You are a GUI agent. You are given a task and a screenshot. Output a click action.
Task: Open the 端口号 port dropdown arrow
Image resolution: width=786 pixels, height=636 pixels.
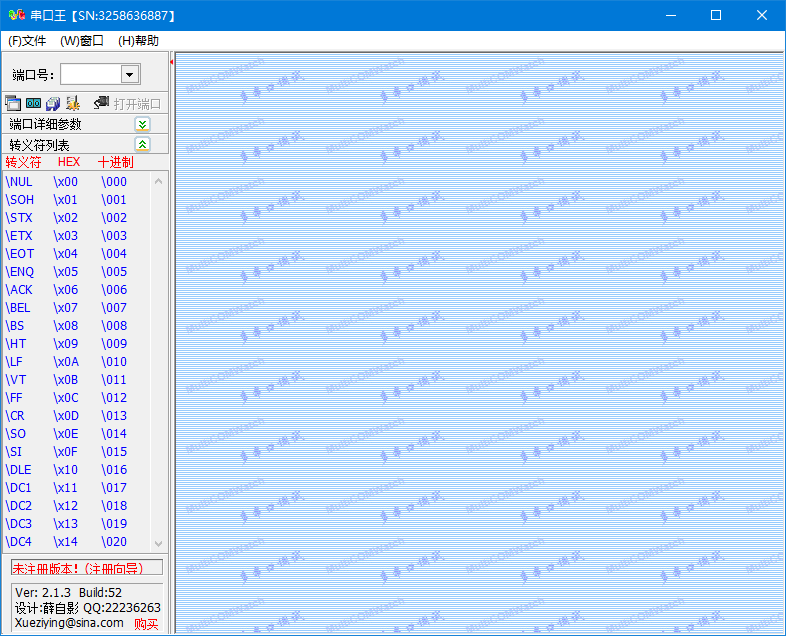pyautogui.click(x=129, y=75)
